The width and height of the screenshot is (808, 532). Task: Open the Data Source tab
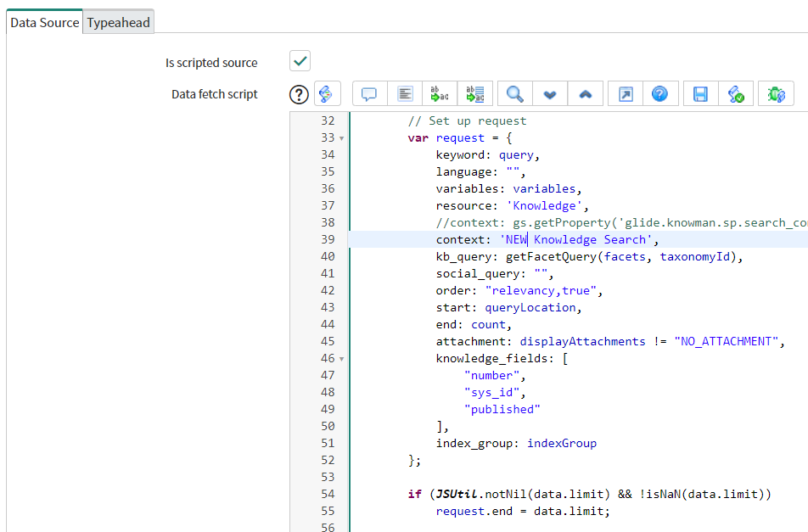(x=45, y=23)
